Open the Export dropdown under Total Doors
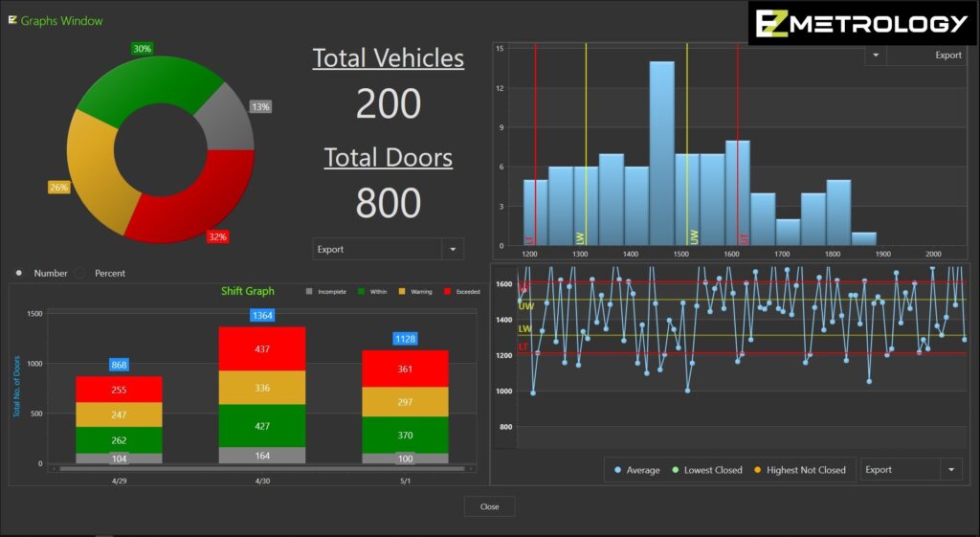The width and height of the screenshot is (980, 537). 452,249
